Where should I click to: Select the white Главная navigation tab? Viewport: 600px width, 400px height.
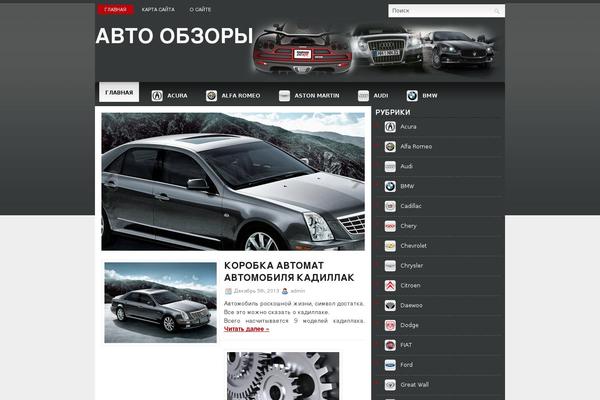tap(119, 92)
